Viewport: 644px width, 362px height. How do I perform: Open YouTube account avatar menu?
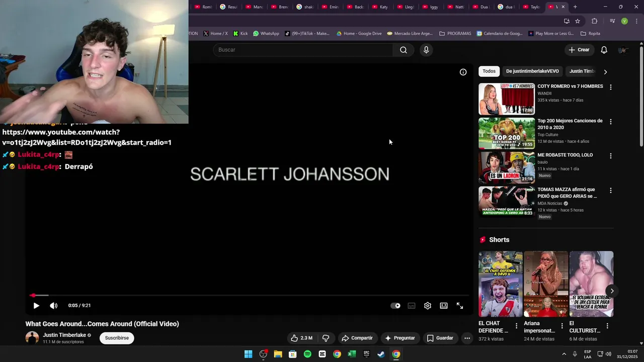pos(623,50)
